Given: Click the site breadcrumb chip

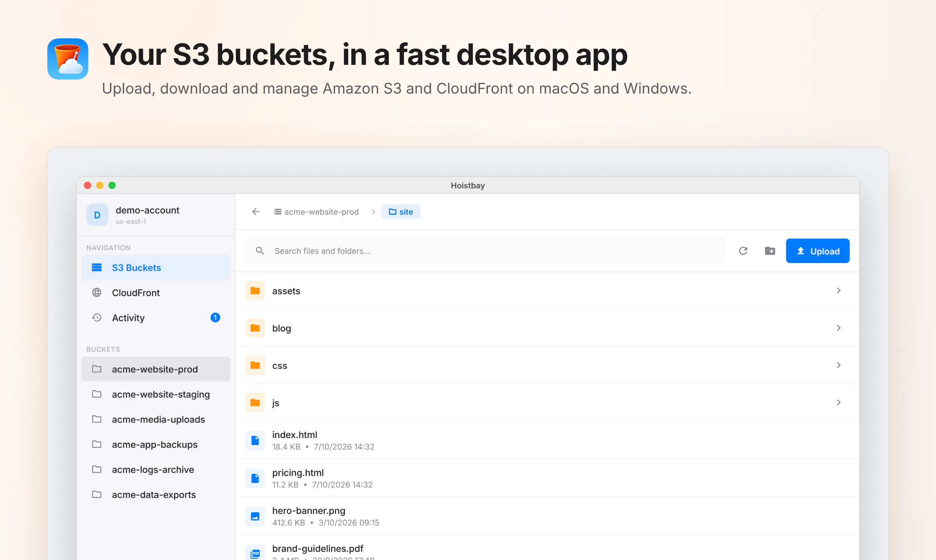Looking at the screenshot, I should pos(401,212).
